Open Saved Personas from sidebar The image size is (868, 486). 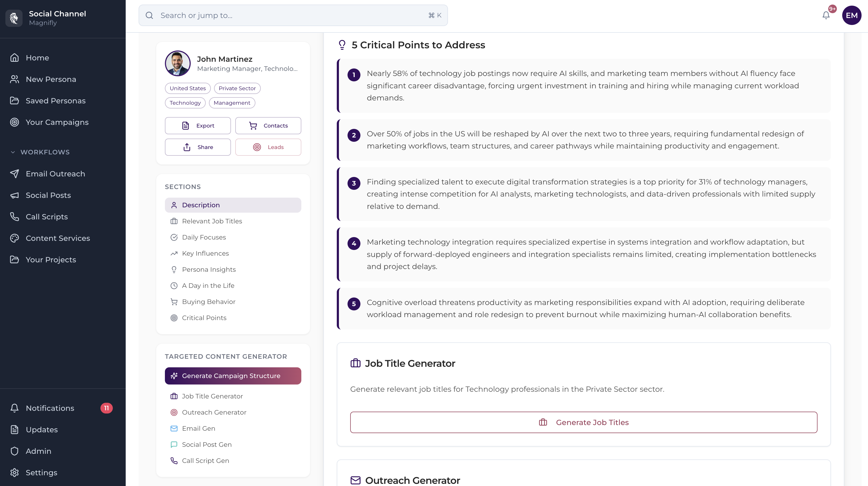click(x=56, y=101)
